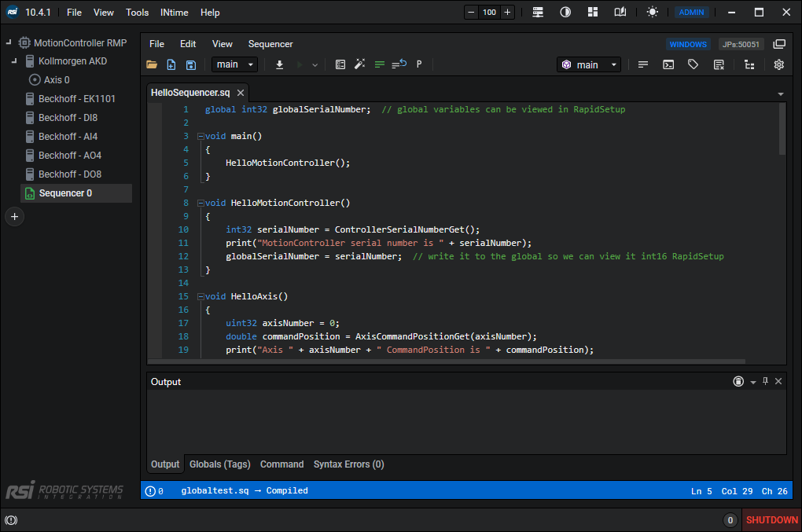Open the Help menu
802x532 pixels.
(210, 13)
